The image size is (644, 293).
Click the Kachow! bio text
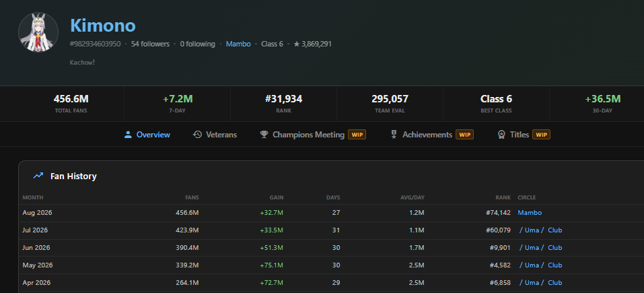[83, 63]
